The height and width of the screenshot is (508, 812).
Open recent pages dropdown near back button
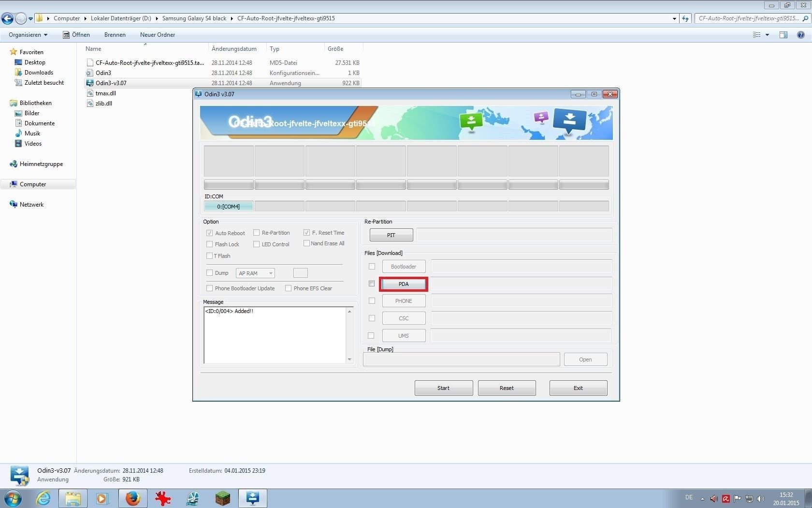click(x=30, y=19)
